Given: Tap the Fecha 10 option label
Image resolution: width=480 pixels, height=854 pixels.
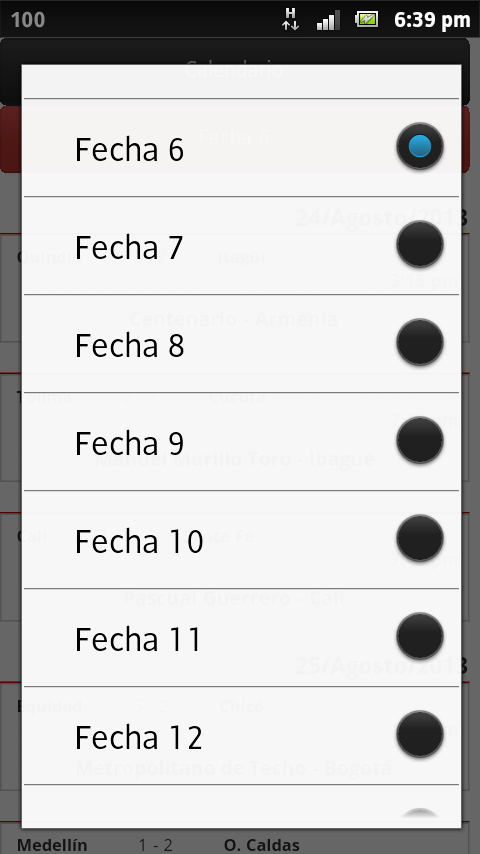Looking at the screenshot, I should pos(139,541).
